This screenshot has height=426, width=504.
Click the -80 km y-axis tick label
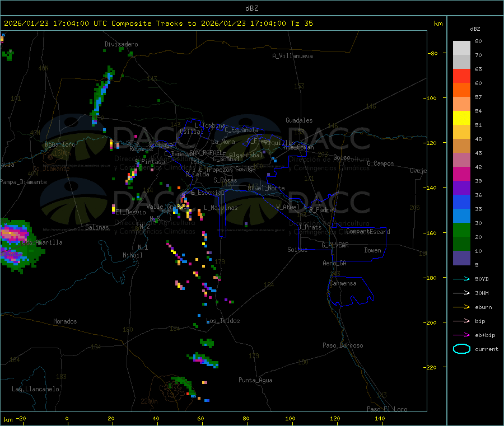point(432,53)
